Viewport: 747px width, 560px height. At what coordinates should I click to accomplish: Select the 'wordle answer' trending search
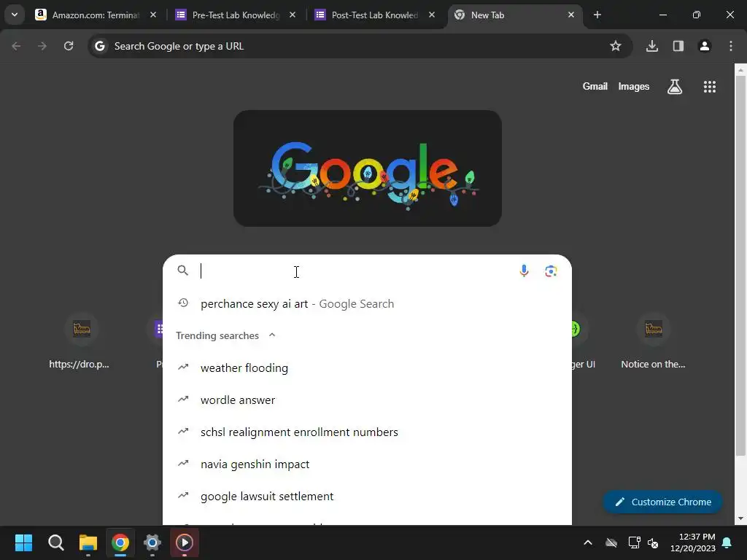[367, 400]
